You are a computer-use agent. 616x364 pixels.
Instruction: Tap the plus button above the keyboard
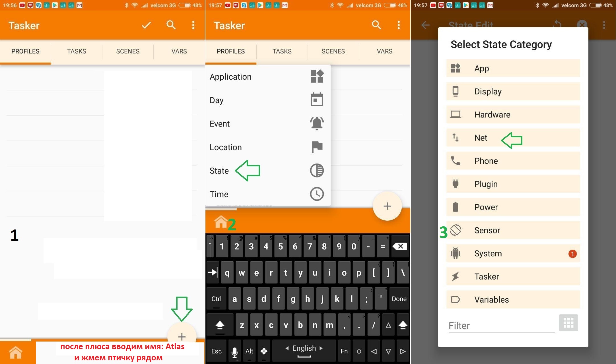click(x=387, y=206)
